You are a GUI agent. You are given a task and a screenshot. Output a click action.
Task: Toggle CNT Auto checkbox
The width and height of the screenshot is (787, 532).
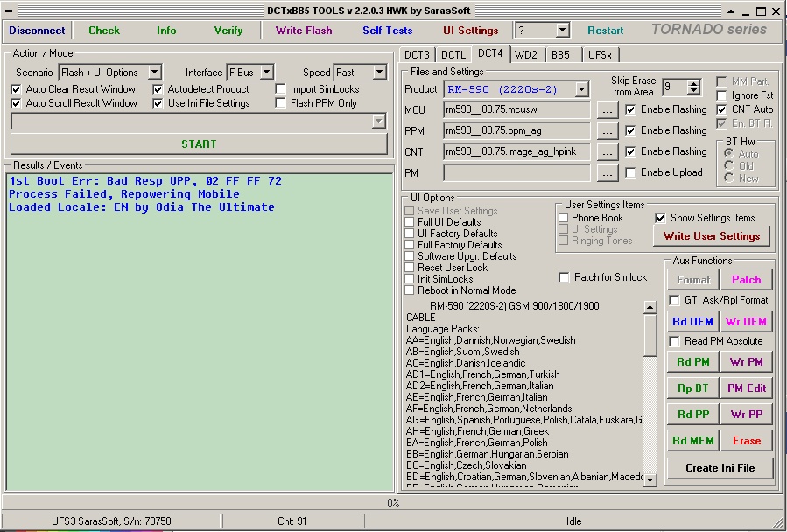(x=721, y=109)
